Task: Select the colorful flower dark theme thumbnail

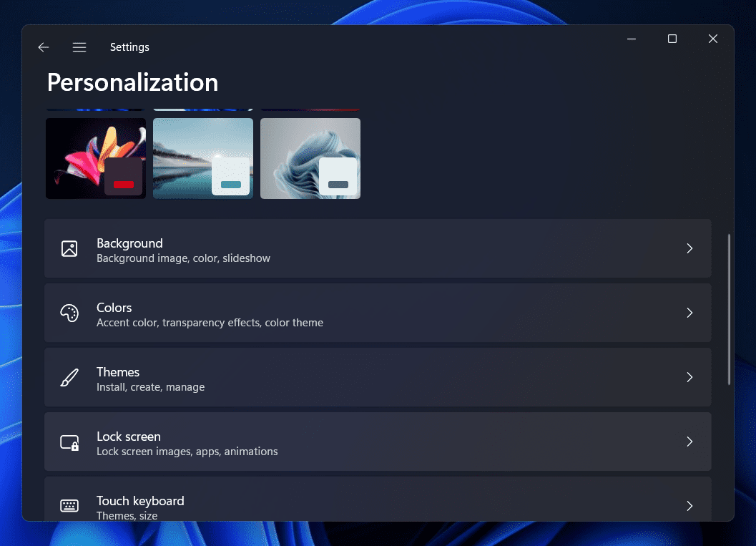Action: (96, 158)
